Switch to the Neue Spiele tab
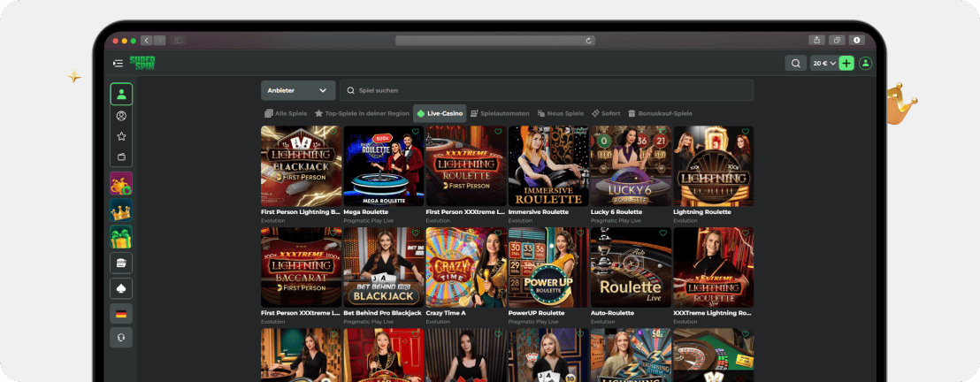The width and height of the screenshot is (980, 382). pos(560,113)
